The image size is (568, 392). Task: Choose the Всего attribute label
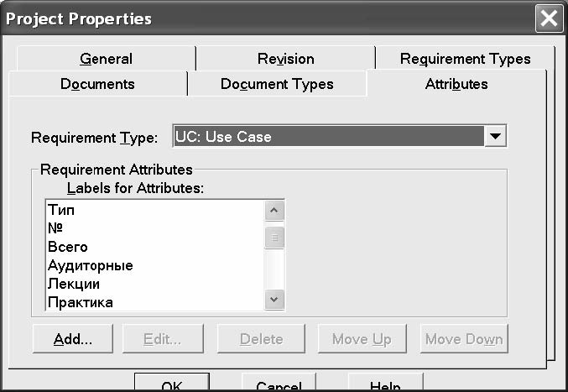tap(68, 247)
